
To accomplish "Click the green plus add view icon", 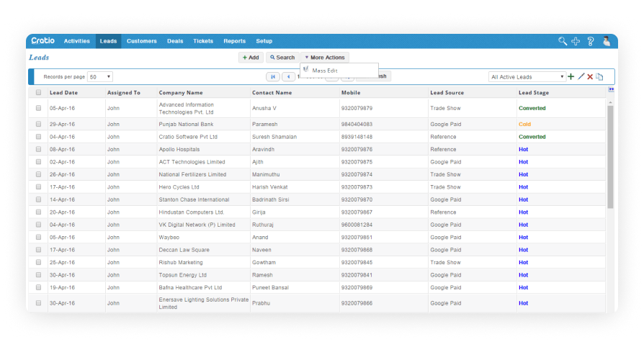I will tap(571, 76).
